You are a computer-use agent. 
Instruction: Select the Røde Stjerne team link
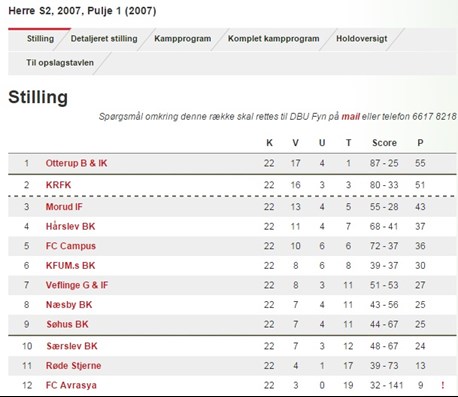click(73, 366)
